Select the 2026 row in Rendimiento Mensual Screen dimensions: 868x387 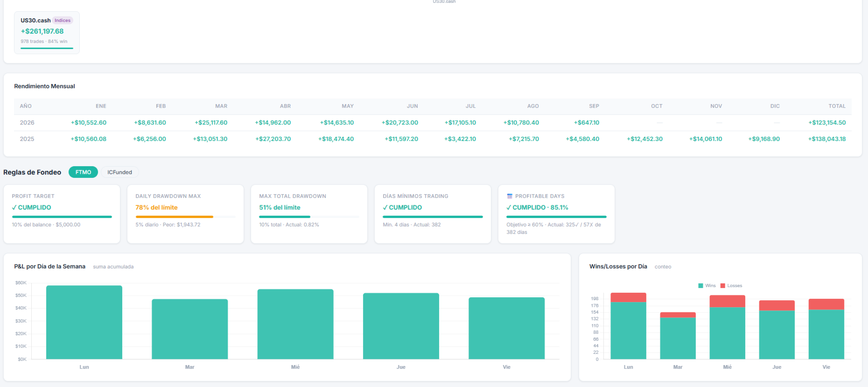pos(433,123)
